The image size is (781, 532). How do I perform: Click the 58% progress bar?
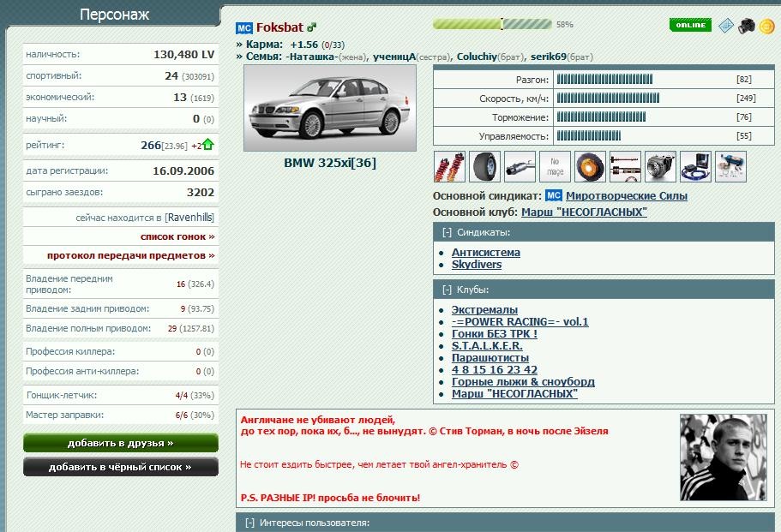[x=492, y=24]
